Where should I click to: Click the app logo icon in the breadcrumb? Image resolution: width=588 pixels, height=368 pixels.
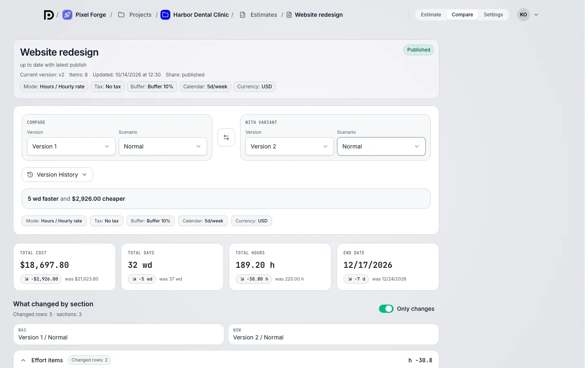(x=49, y=15)
